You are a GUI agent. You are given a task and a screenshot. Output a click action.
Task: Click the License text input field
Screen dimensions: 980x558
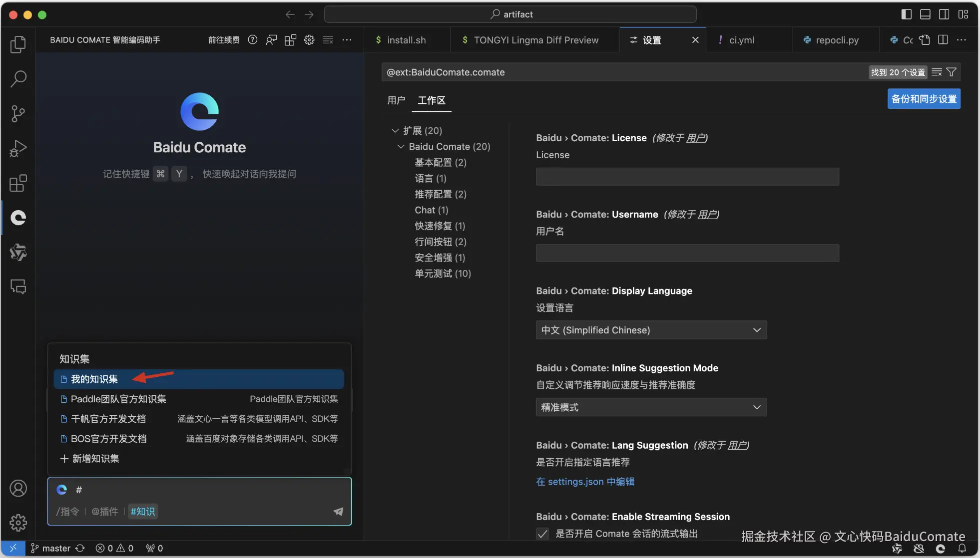point(687,177)
